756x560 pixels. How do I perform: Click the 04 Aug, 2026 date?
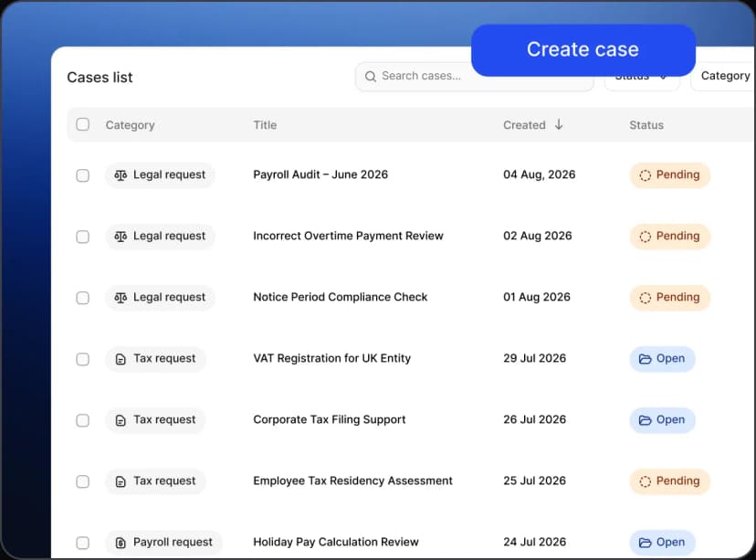[540, 174]
